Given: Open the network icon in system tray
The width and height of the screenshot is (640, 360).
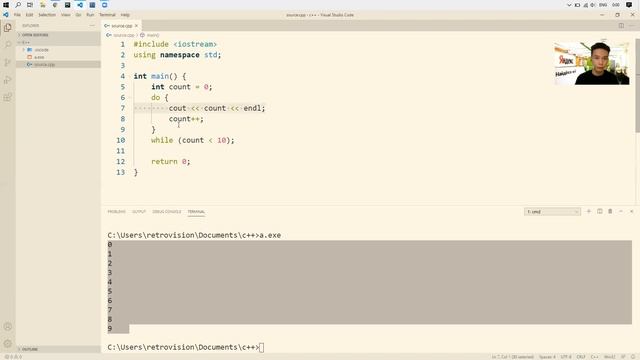Looking at the screenshot, I should click(x=585, y=5).
